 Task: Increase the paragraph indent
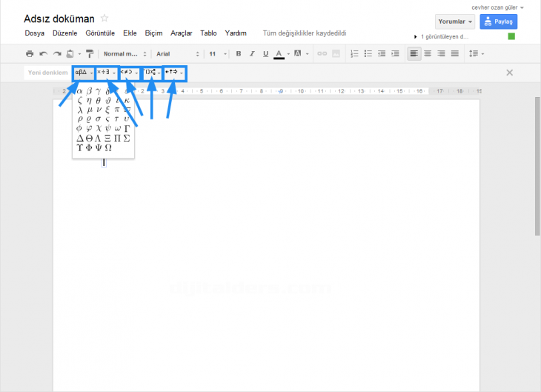(x=395, y=54)
